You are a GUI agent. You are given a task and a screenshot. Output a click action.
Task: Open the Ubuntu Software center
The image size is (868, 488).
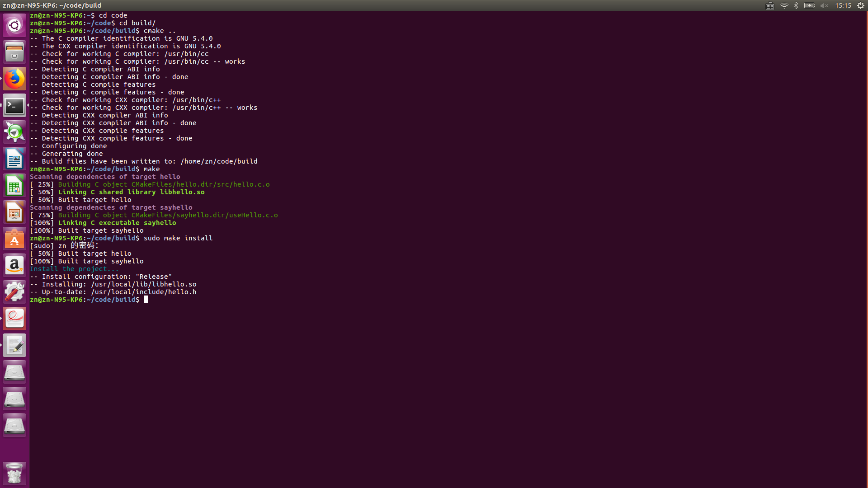click(14, 239)
